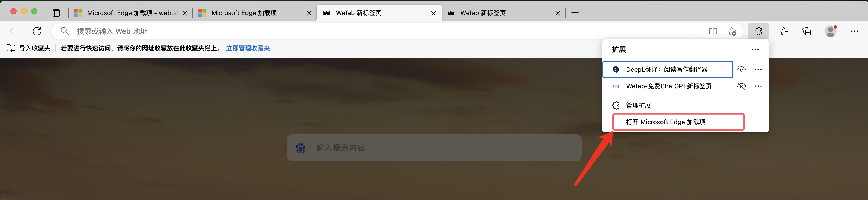Open the Collections icon in toolbar
The width and height of the screenshot is (868, 200).
(x=807, y=31)
